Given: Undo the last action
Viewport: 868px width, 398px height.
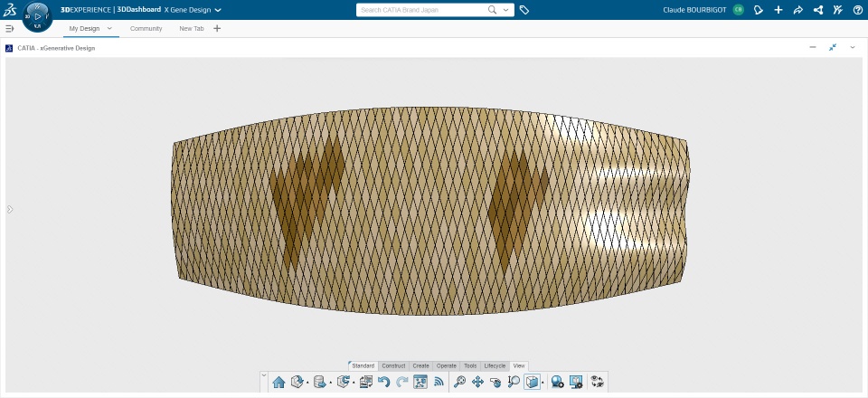Looking at the screenshot, I should tap(383, 382).
